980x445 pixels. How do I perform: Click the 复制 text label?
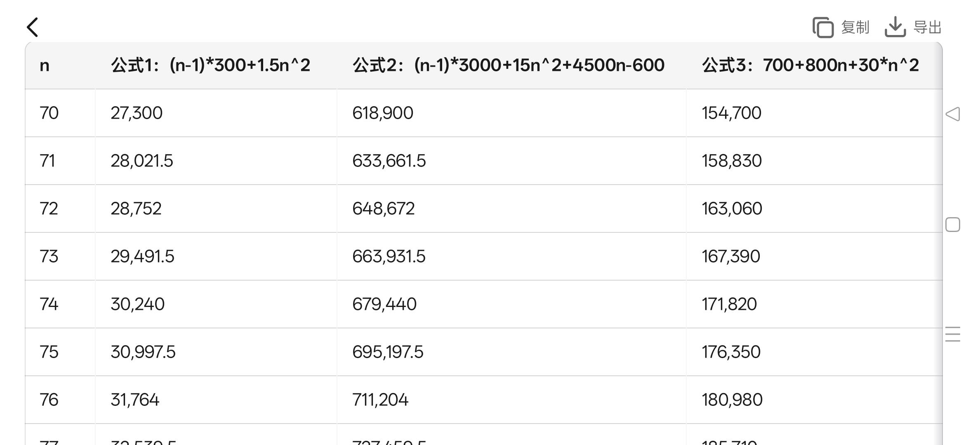[855, 28]
